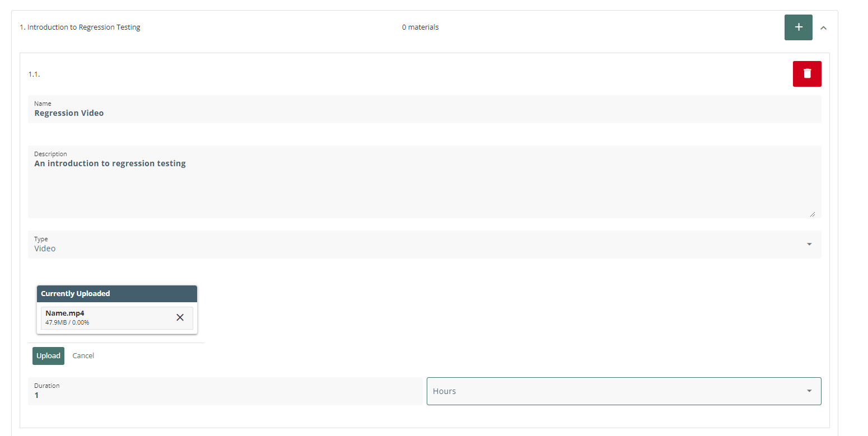
Task: Cancel the file upload
Action: pyautogui.click(x=83, y=356)
